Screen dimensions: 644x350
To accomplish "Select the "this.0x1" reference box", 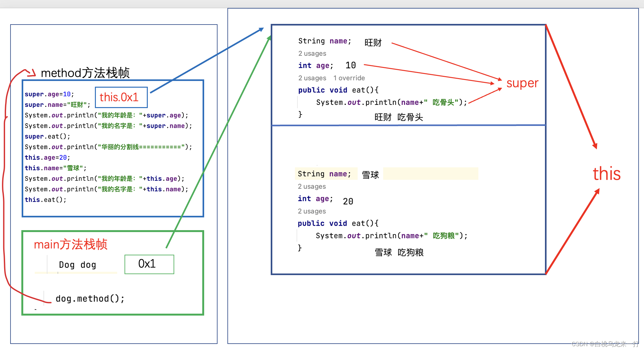I will 121,97.
